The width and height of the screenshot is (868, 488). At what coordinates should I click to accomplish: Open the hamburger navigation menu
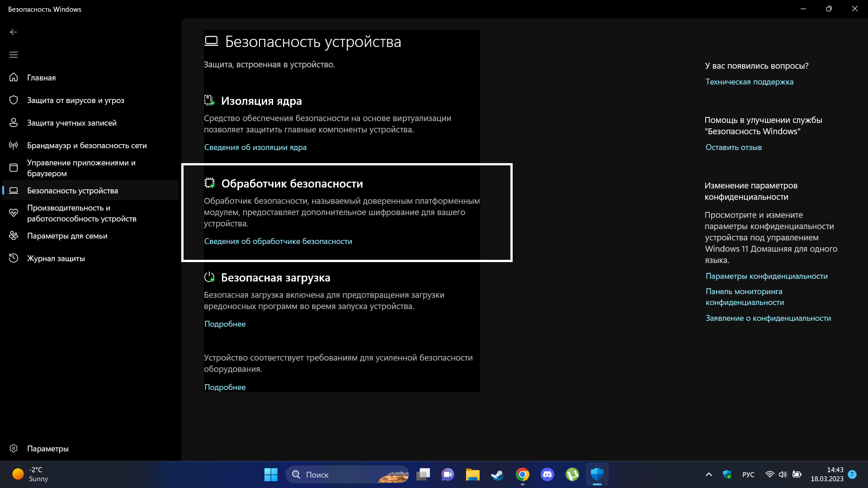tap(14, 55)
